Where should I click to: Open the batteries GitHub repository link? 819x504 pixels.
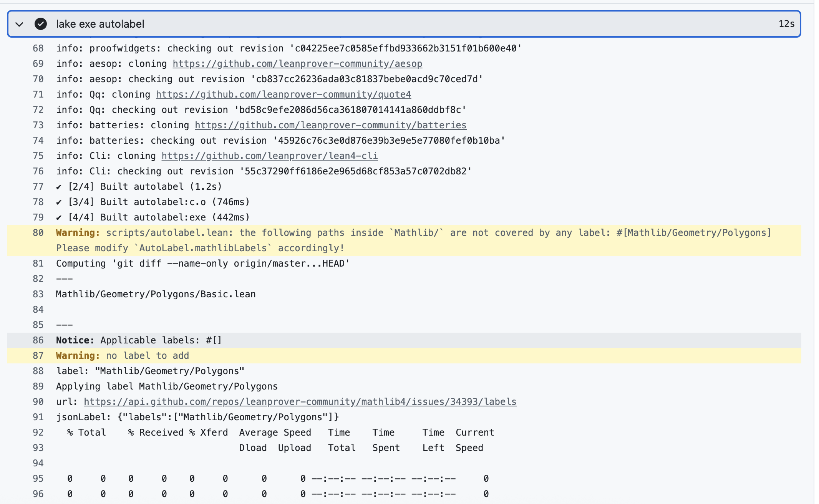pos(330,125)
